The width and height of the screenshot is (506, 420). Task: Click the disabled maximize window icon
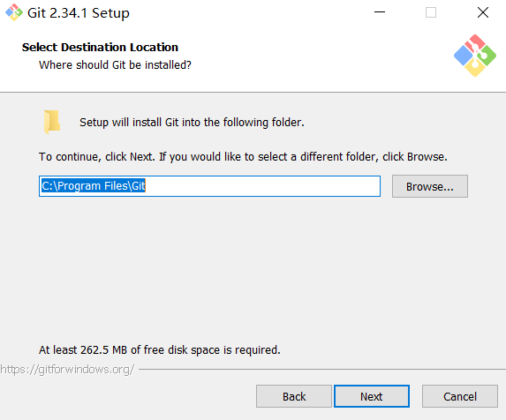[431, 12]
